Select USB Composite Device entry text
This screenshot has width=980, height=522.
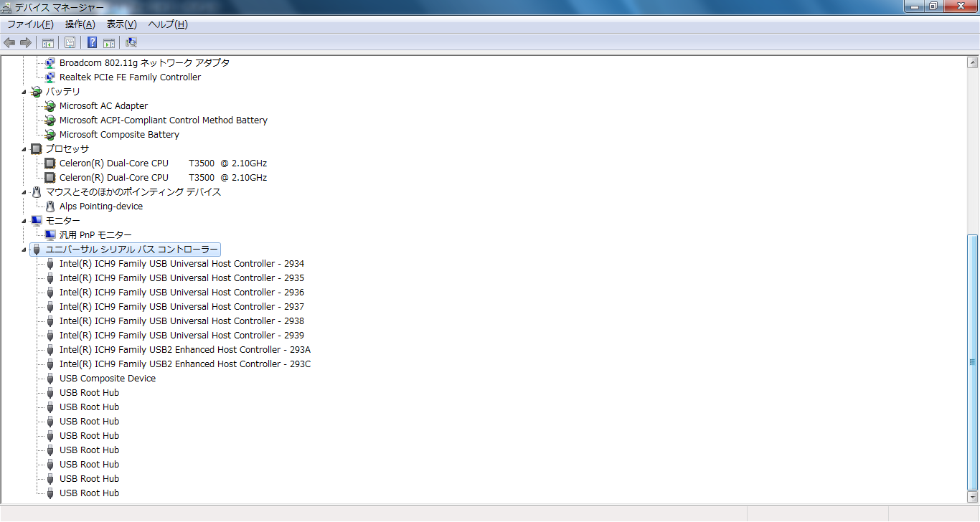(108, 378)
